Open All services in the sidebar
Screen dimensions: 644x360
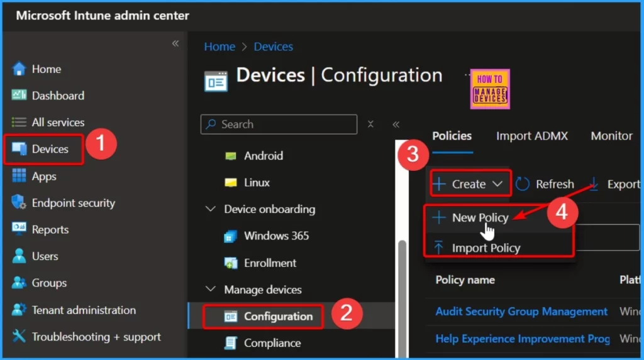click(x=48, y=123)
